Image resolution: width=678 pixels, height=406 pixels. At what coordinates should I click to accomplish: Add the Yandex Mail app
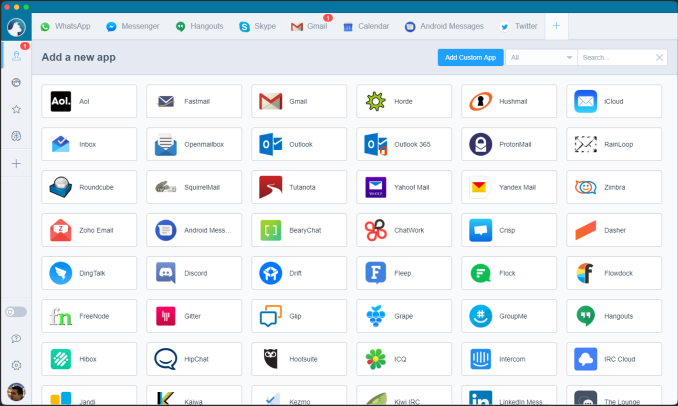point(509,187)
